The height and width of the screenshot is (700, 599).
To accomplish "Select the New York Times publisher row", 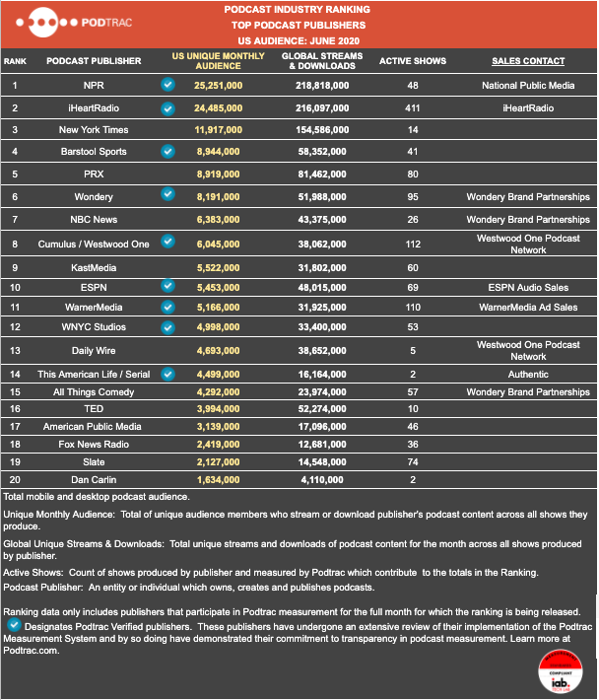I will pyautogui.click(x=299, y=130).
